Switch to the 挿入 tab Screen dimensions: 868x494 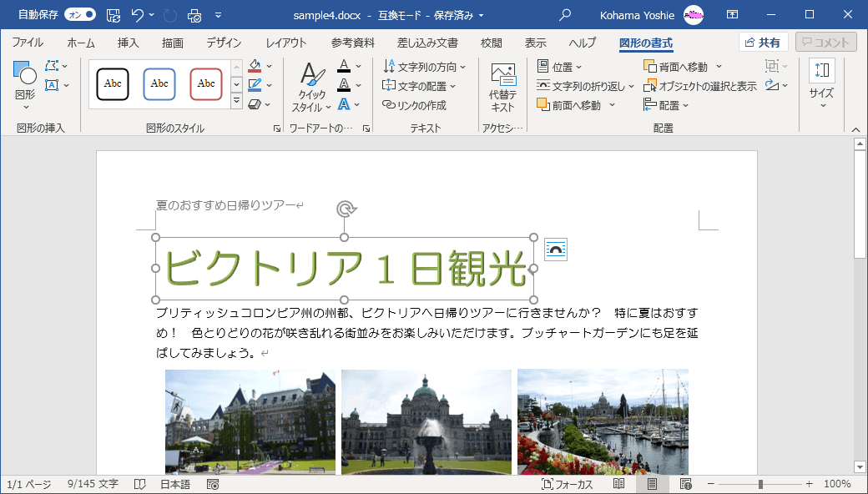[128, 43]
